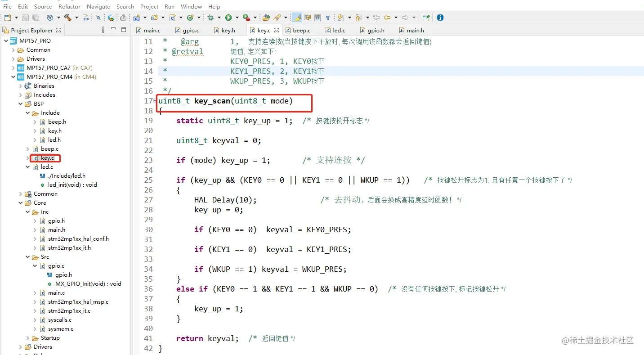
Task: Open the Navigate menu
Action: pos(98,6)
